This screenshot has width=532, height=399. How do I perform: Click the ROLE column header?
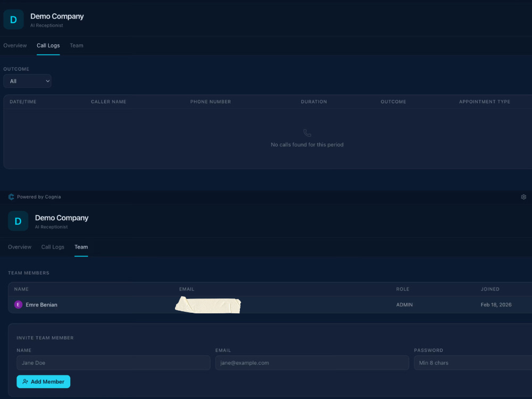point(403,289)
